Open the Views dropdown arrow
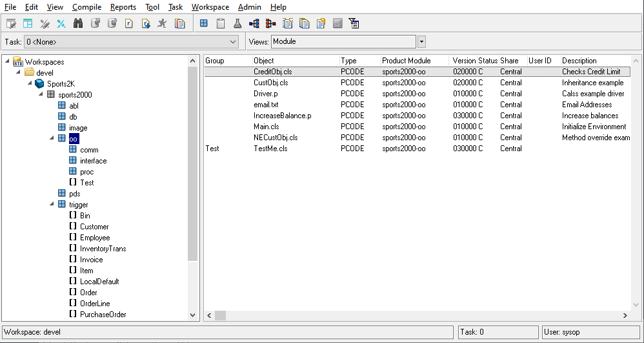The width and height of the screenshot is (644, 343). (421, 41)
